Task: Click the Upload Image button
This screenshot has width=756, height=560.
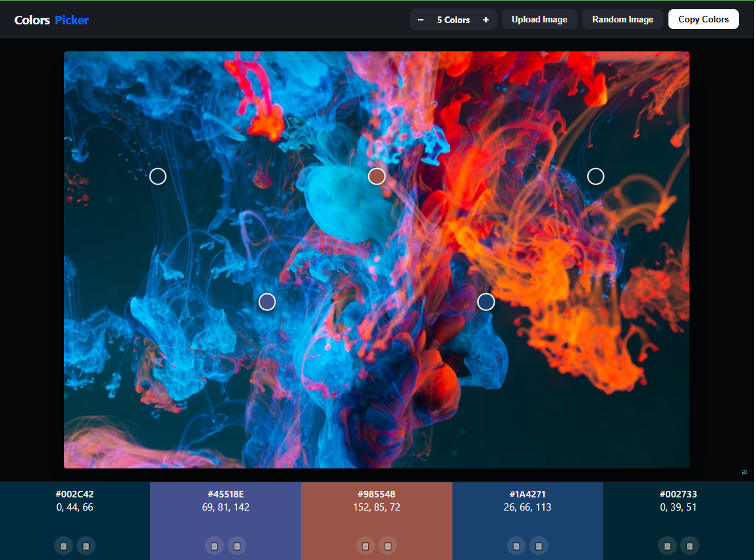Action: [539, 19]
